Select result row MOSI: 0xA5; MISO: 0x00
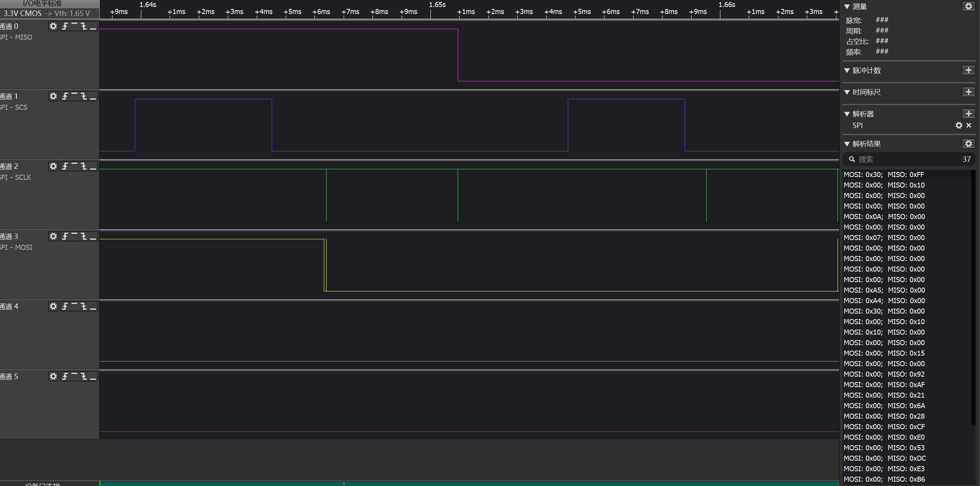Screen dimensions: 980x486 pyautogui.click(x=884, y=290)
